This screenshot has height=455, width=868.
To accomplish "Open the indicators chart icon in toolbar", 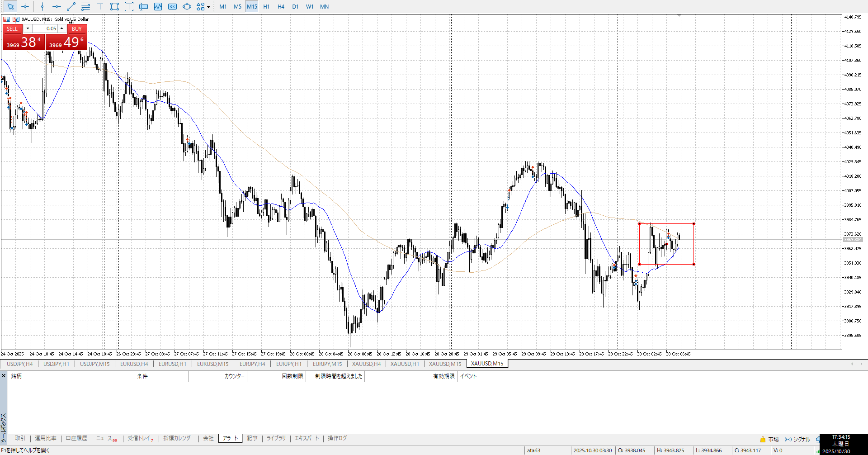I will coord(158,6).
